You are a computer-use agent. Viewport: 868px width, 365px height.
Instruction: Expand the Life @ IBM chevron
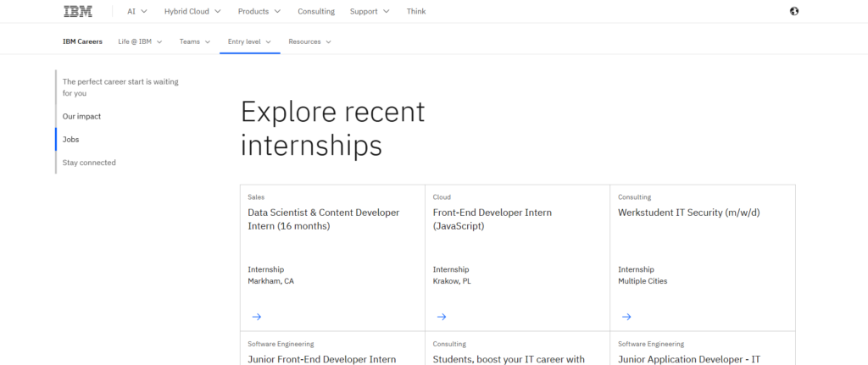[x=159, y=42]
